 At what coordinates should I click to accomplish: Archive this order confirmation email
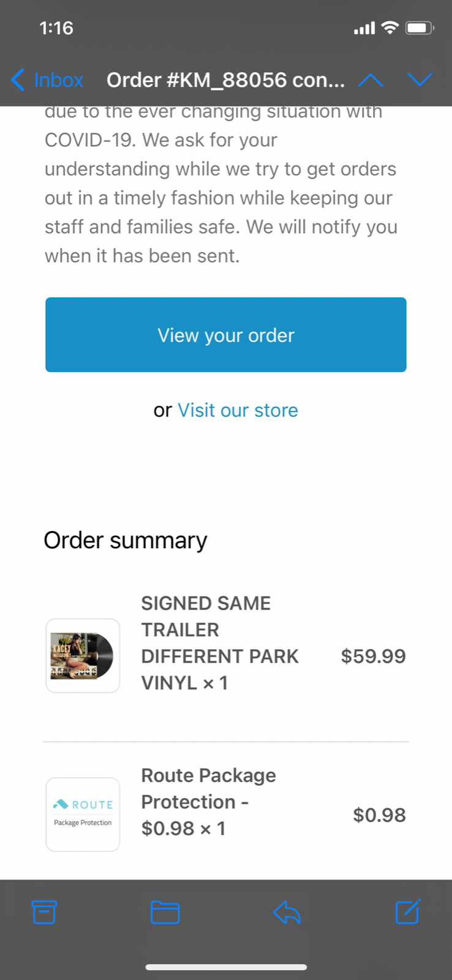click(44, 912)
